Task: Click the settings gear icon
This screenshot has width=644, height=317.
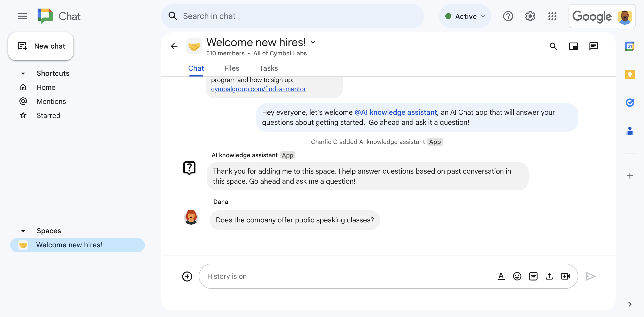Action: pyautogui.click(x=530, y=16)
